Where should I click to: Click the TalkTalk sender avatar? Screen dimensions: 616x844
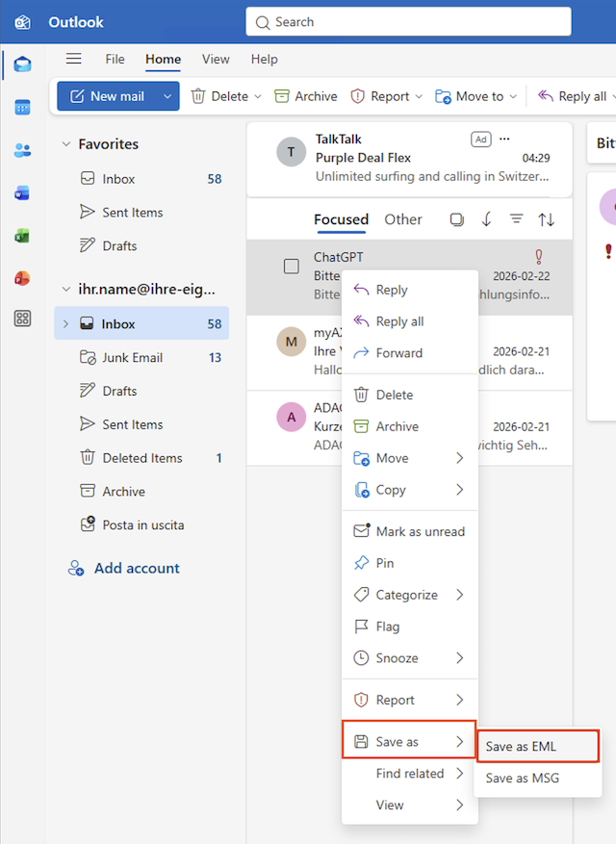(292, 152)
